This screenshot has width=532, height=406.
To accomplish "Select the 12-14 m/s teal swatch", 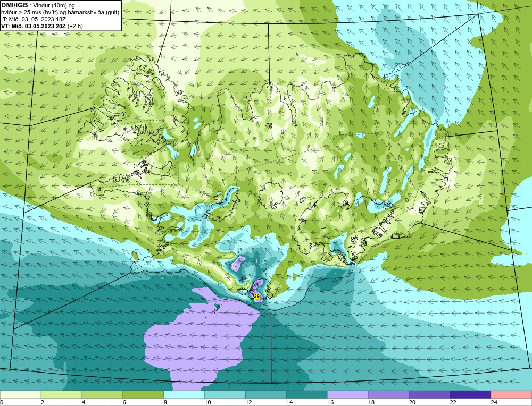I will tap(266, 395).
